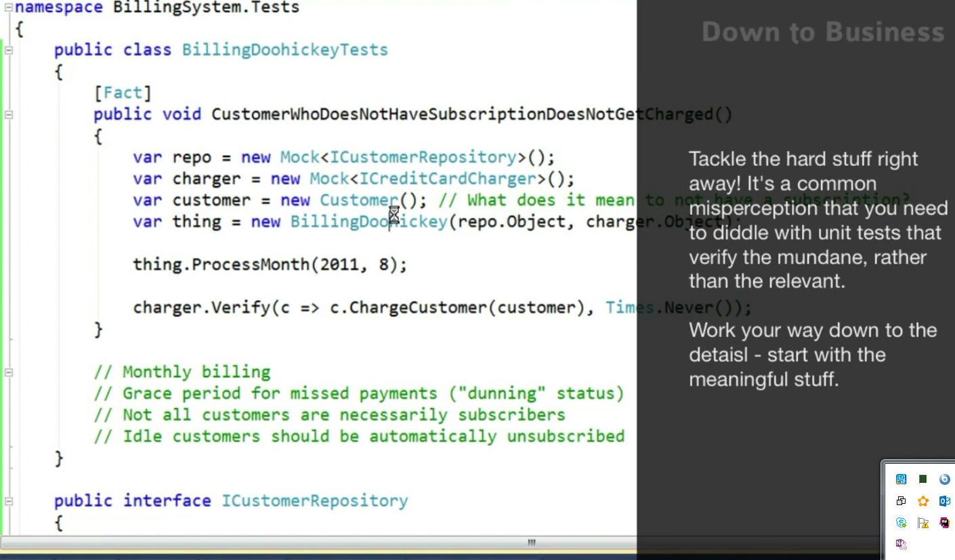Collapse the Monthly billing comment block
Screen dimensions: 955x560
(9, 372)
